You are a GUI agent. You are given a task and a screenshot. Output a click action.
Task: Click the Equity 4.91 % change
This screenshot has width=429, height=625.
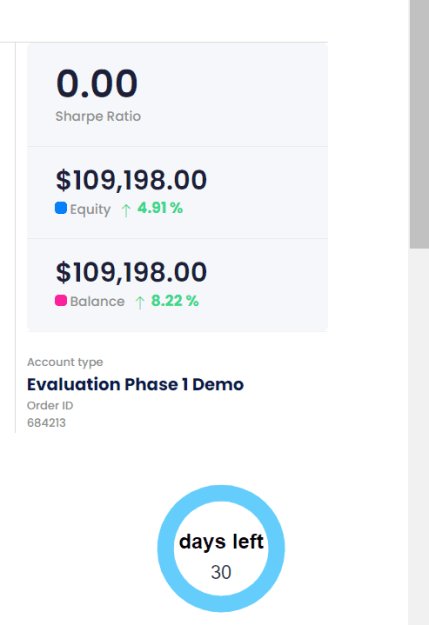click(x=160, y=208)
